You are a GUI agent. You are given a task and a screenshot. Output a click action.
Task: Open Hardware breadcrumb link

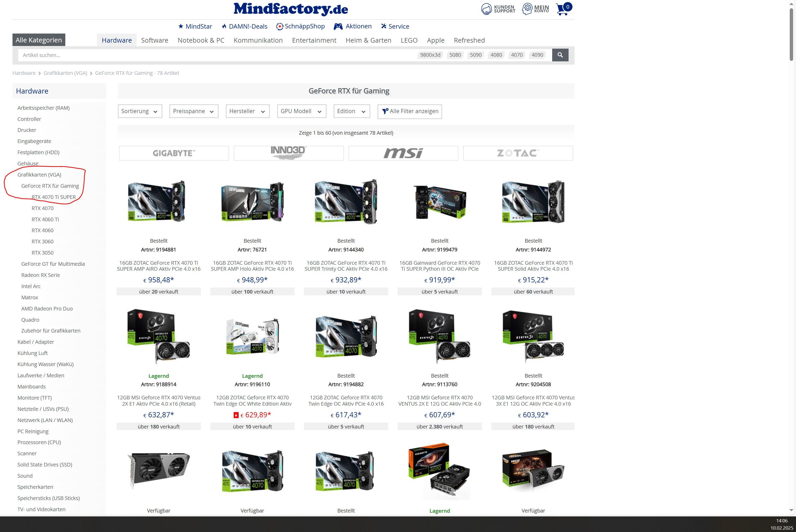tap(24, 73)
